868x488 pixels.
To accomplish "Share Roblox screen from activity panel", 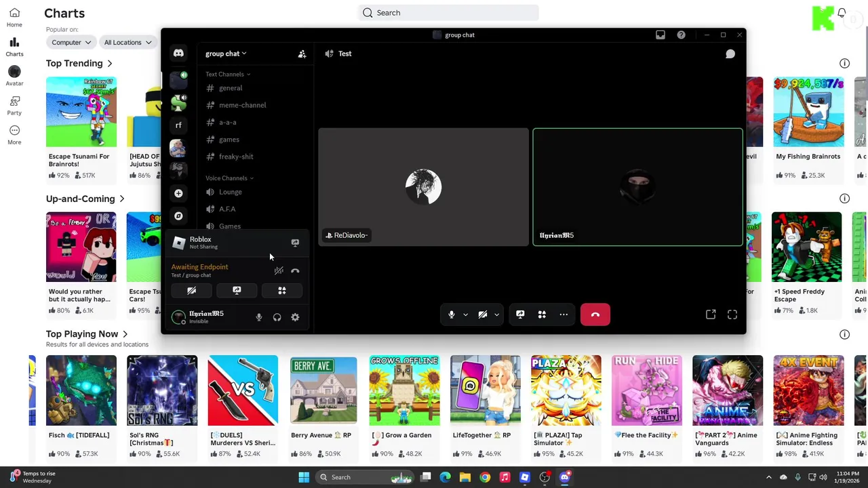I will click(295, 243).
